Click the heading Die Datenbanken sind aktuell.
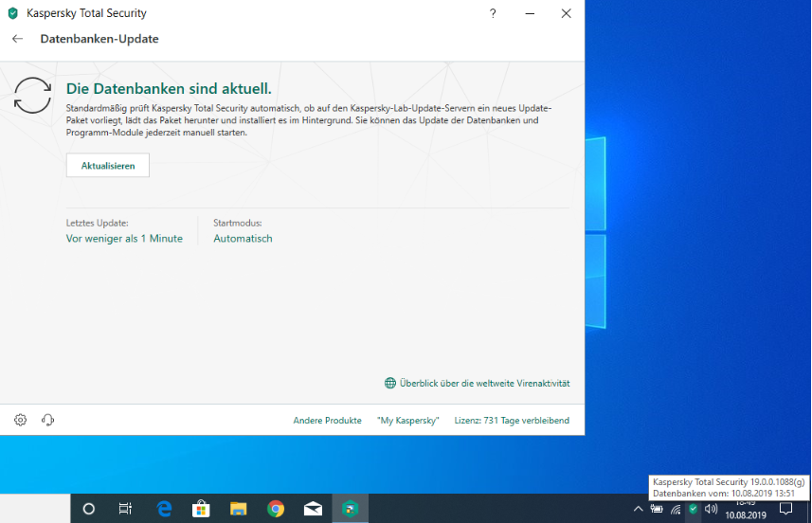The width and height of the screenshot is (812, 523). click(169, 88)
